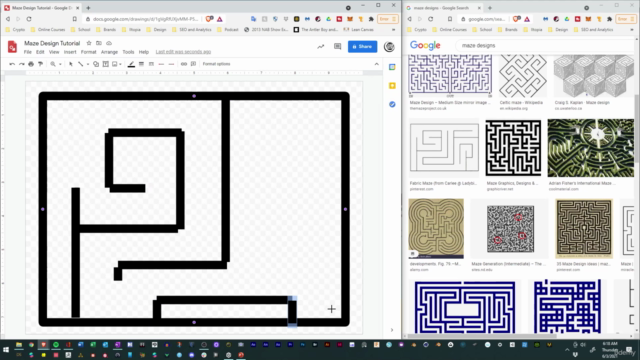Open the Calendar side panel icon
Screen dimensions: 640x360
[392, 67]
